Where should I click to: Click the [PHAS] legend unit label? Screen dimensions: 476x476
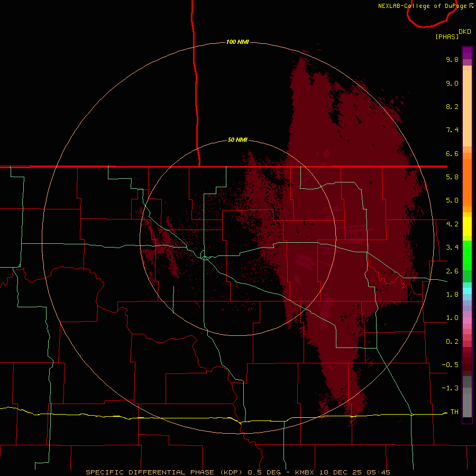pyautogui.click(x=447, y=37)
